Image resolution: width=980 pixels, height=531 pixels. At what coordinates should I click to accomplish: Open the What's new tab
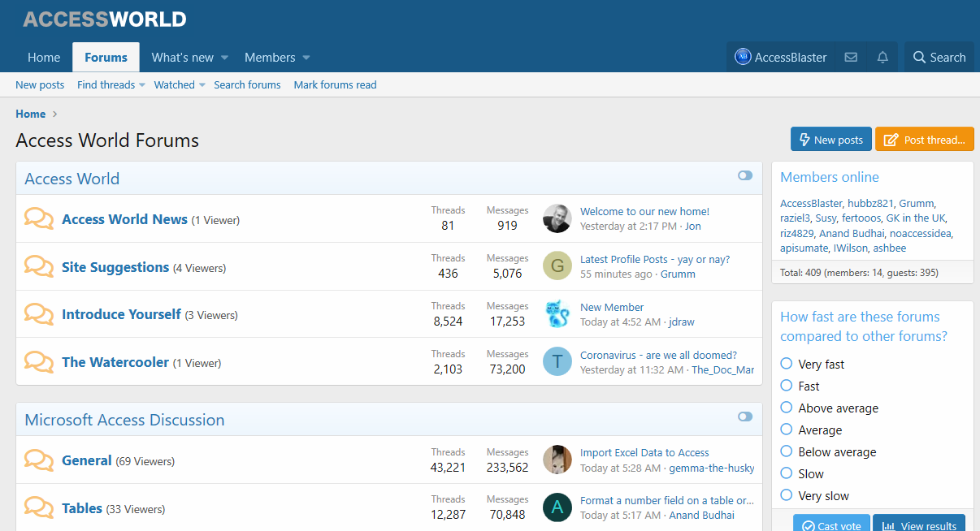[x=183, y=58]
